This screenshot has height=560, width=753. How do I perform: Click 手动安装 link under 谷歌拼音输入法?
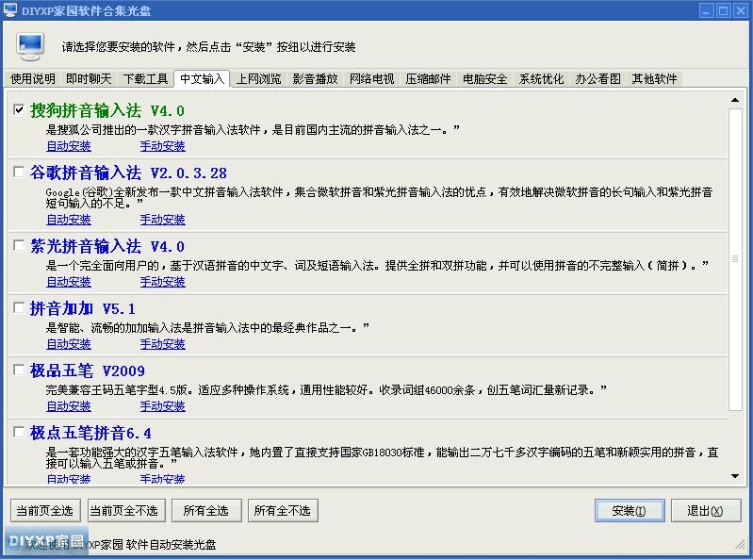click(163, 220)
